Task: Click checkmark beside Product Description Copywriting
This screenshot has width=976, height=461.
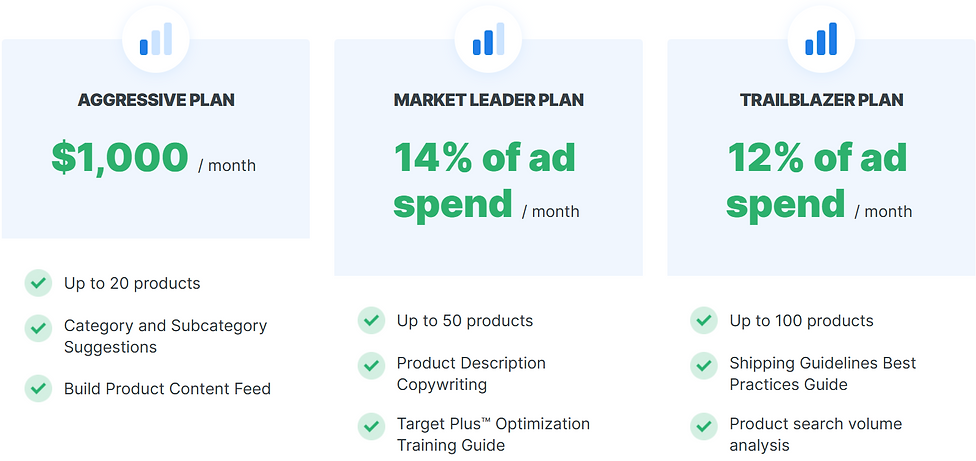Action: pos(371,364)
